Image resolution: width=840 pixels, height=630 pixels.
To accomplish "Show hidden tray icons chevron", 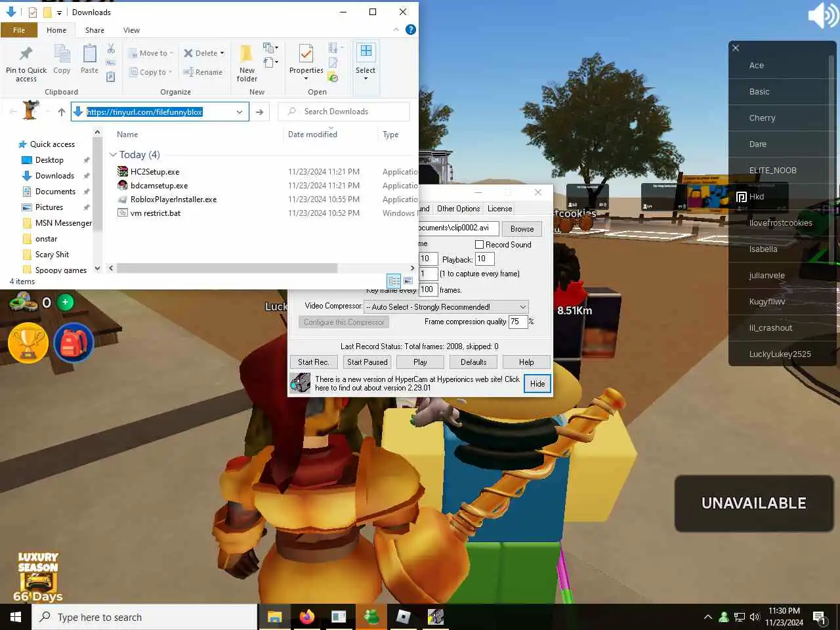I will pyautogui.click(x=707, y=617).
